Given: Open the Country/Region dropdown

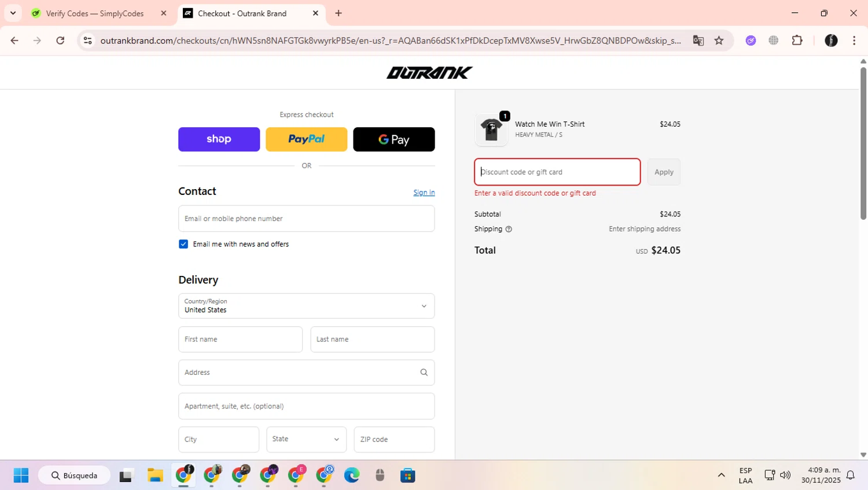Looking at the screenshot, I should pyautogui.click(x=307, y=306).
